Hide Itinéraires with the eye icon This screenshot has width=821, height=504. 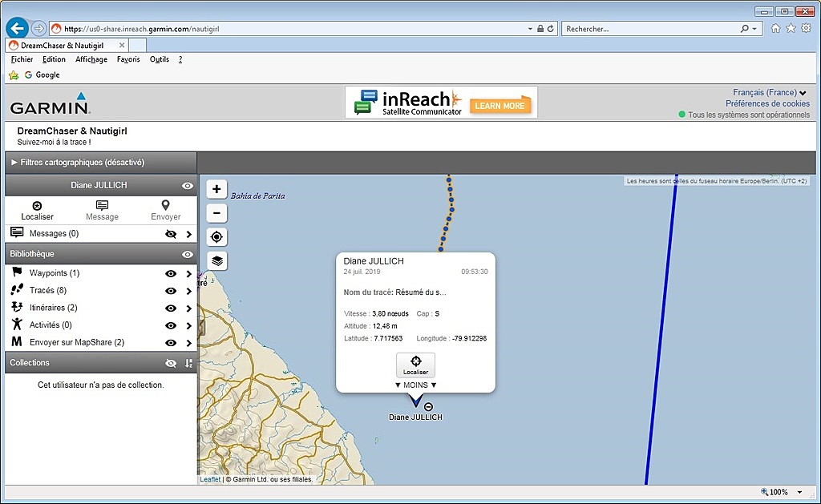point(171,308)
